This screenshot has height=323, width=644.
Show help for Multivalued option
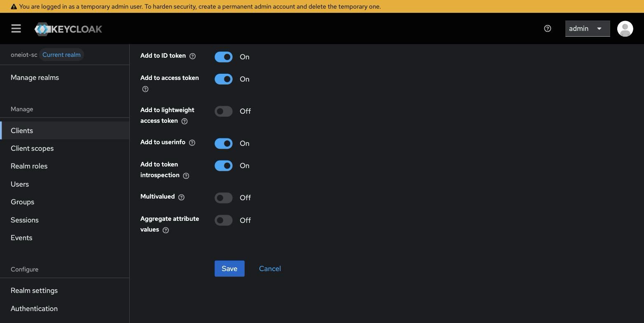[x=181, y=197]
